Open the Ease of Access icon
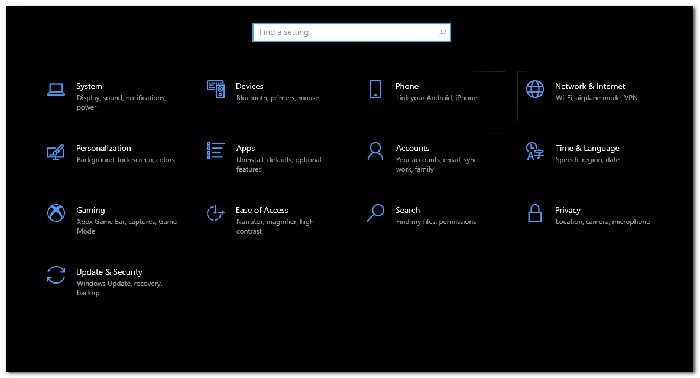This screenshot has height=378, width=700. 216,213
